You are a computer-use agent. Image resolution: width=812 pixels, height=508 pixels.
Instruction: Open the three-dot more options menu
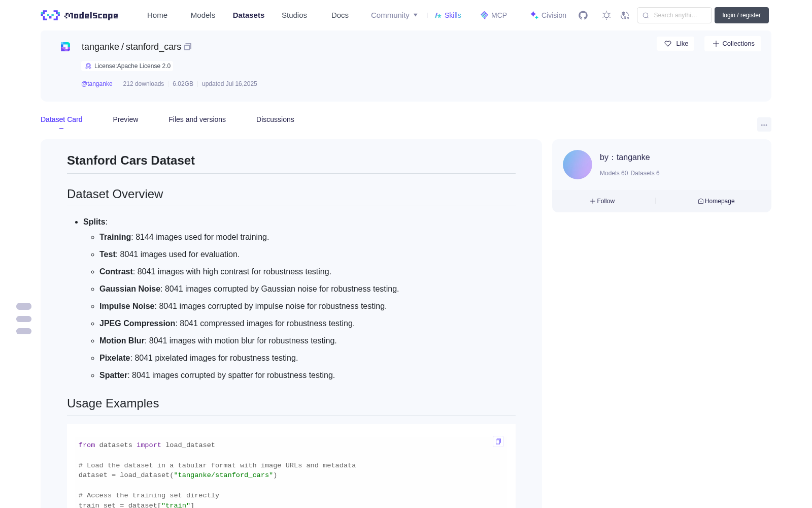(764, 124)
